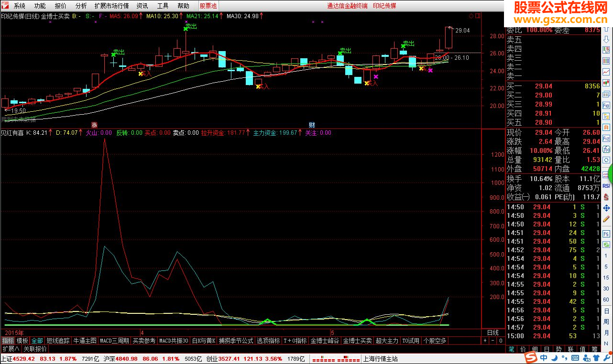
Task: Open the 系统 menu
Action: (x=20, y=6)
